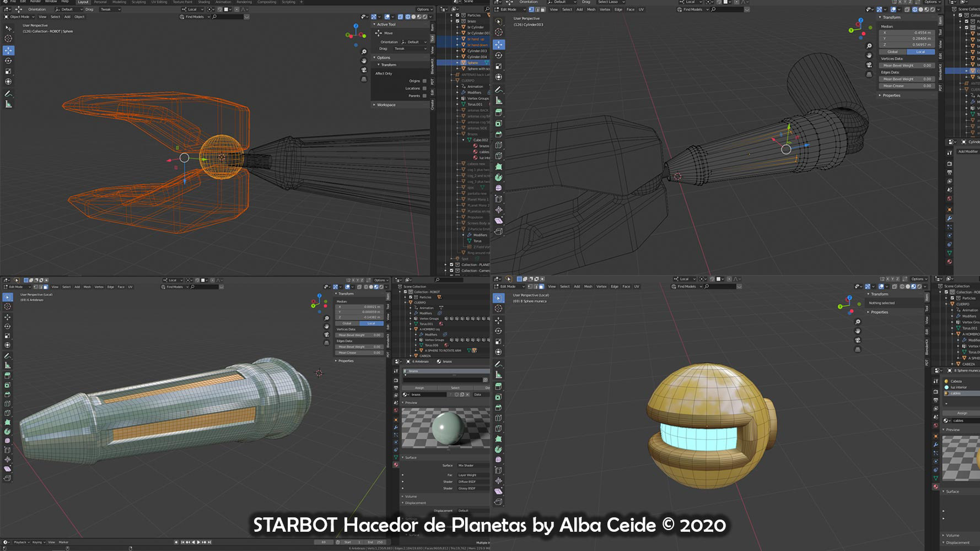Toggle Particles collection checkbox in Object Mode outliner
This screenshot has height=551, width=980.
(x=457, y=15)
